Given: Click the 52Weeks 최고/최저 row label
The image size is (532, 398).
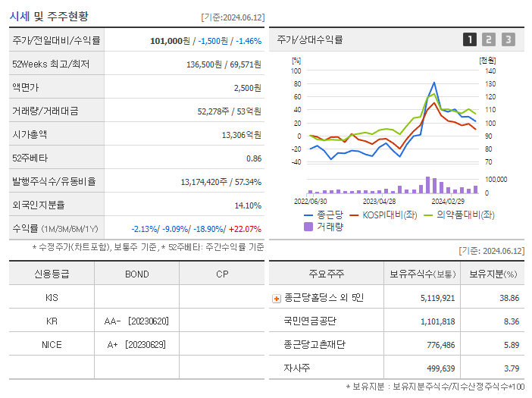Looking at the screenshot, I should coord(51,64).
